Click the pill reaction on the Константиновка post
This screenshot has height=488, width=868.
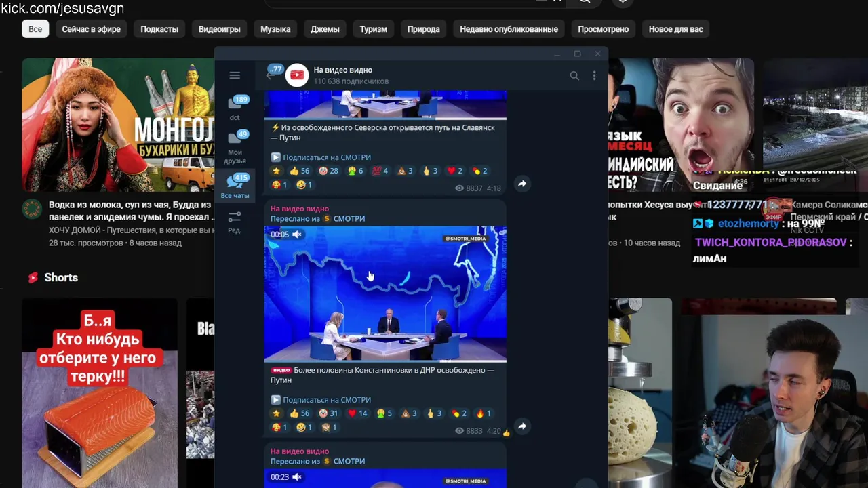(459, 413)
